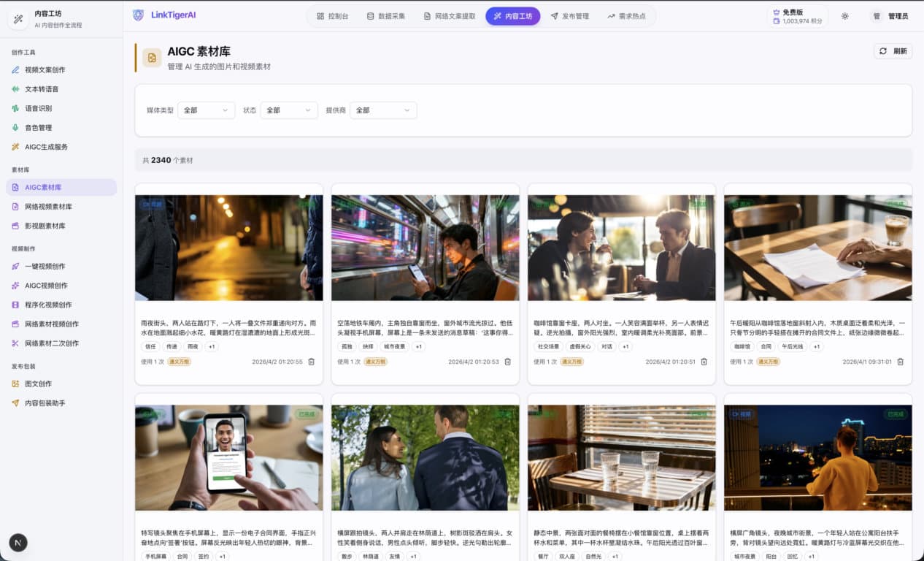The width and height of the screenshot is (924, 561).
Task: Click the 孤独 tag on subway card
Action: point(347,347)
